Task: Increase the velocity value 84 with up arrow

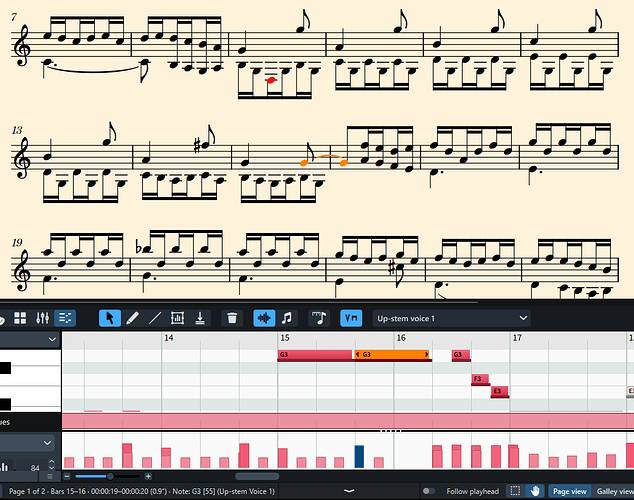Action: (51, 462)
